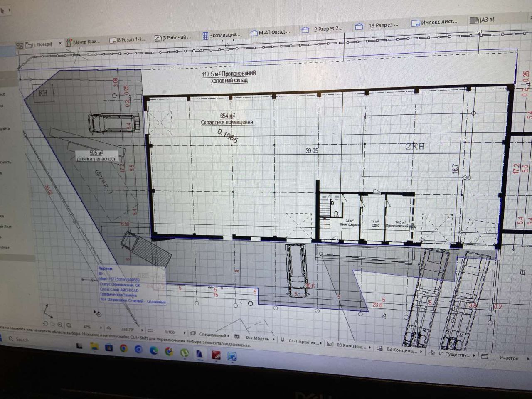This screenshot has height=399, width=532.
Task: Click the zoom-in magnifier icon
Action: [x=61, y=325]
